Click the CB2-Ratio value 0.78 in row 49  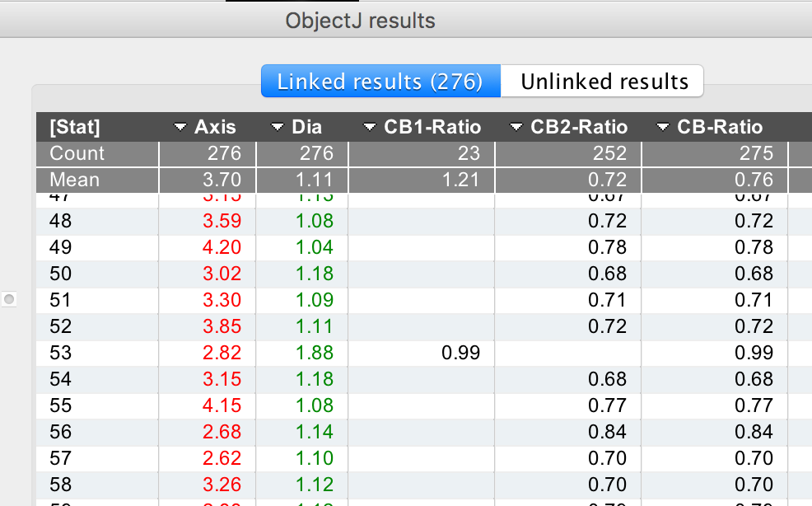click(608, 247)
